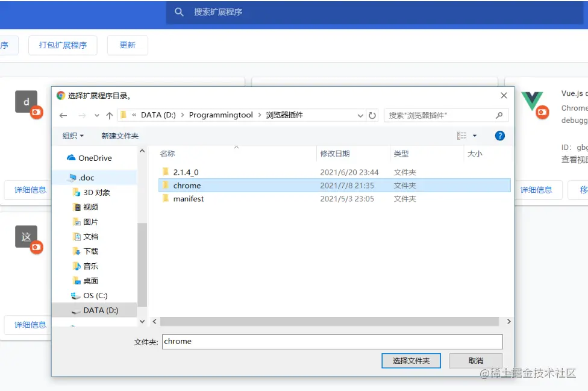
Task: Click the 更新 button on extensions page
Action: click(128, 45)
